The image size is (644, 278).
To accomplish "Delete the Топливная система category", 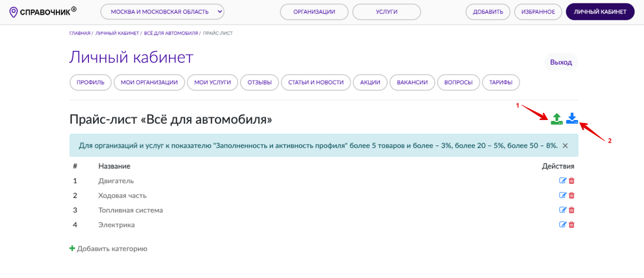I will coord(571,210).
